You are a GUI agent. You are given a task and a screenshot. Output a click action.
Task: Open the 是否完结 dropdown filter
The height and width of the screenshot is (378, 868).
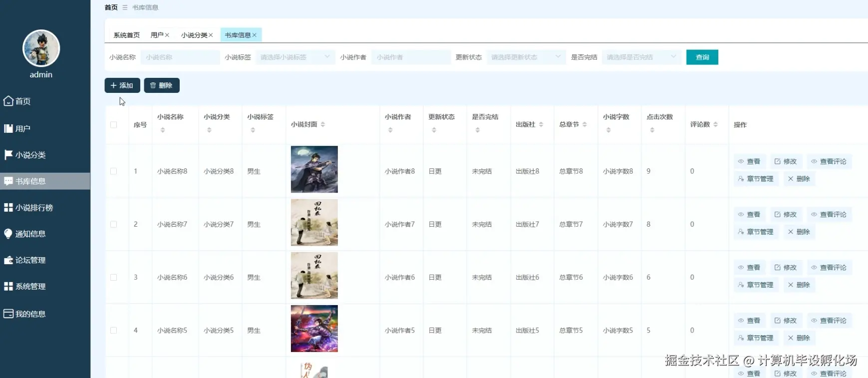pyautogui.click(x=641, y=57)
